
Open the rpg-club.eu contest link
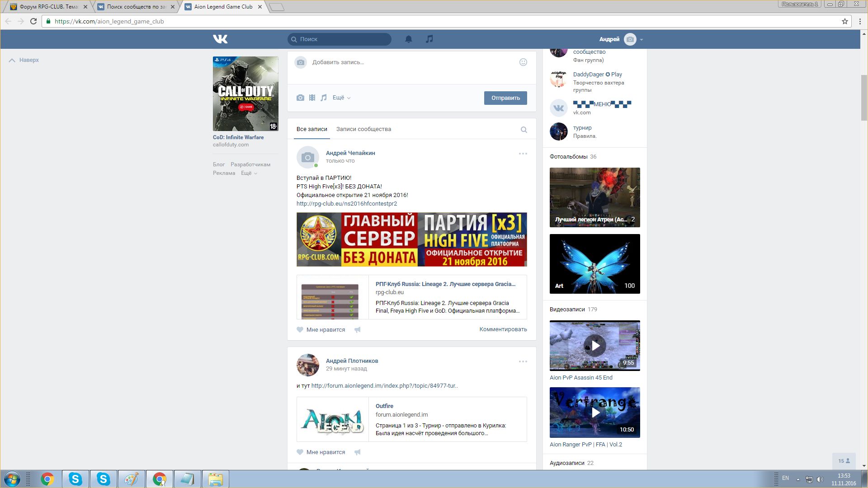346,204
